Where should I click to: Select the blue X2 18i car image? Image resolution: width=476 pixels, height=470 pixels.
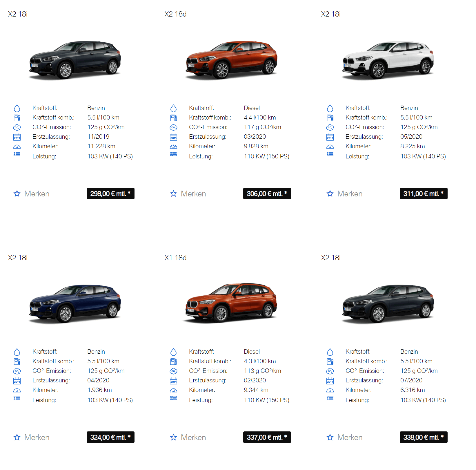click(75, 304)
